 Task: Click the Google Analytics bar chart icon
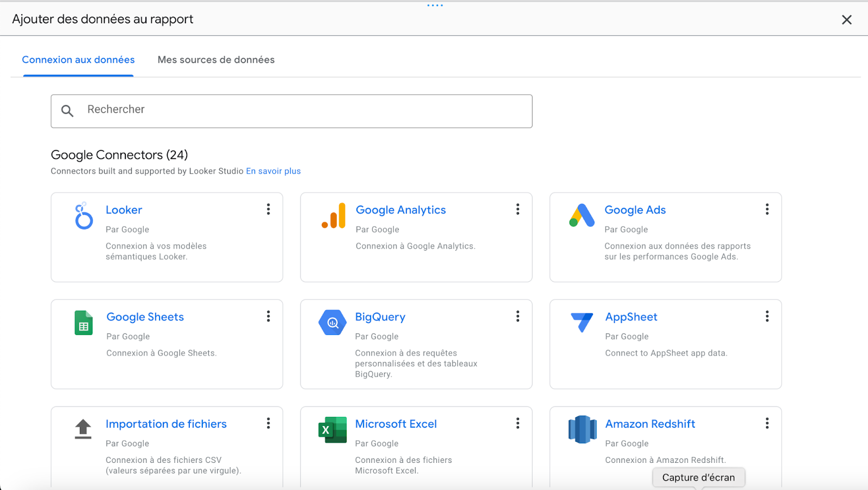[x=334, y=216]
